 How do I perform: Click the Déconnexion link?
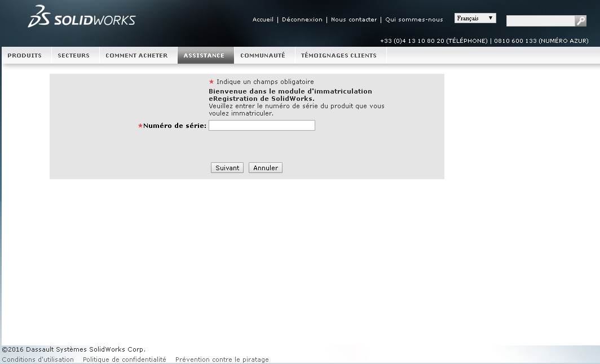[x=302, y=20]
